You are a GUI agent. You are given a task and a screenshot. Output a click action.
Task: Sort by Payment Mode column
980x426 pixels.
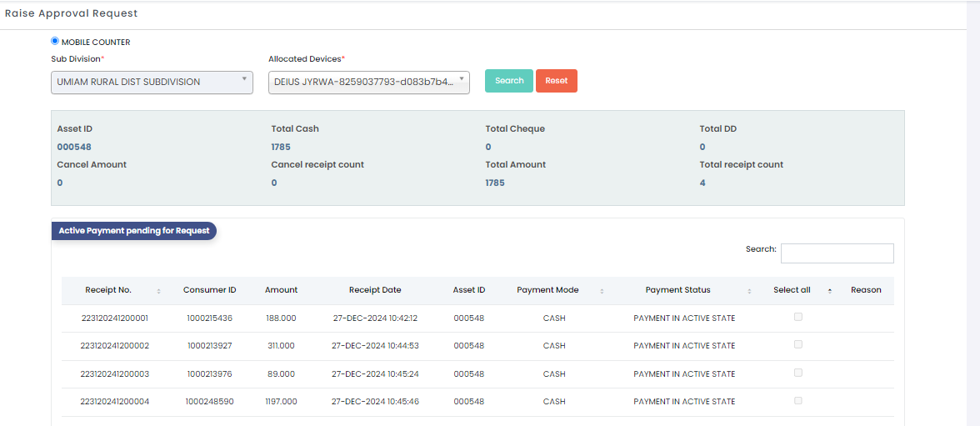602,292
